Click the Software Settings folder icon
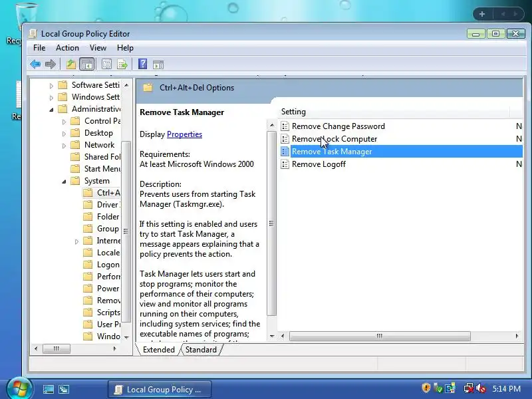 coord(63,85)
